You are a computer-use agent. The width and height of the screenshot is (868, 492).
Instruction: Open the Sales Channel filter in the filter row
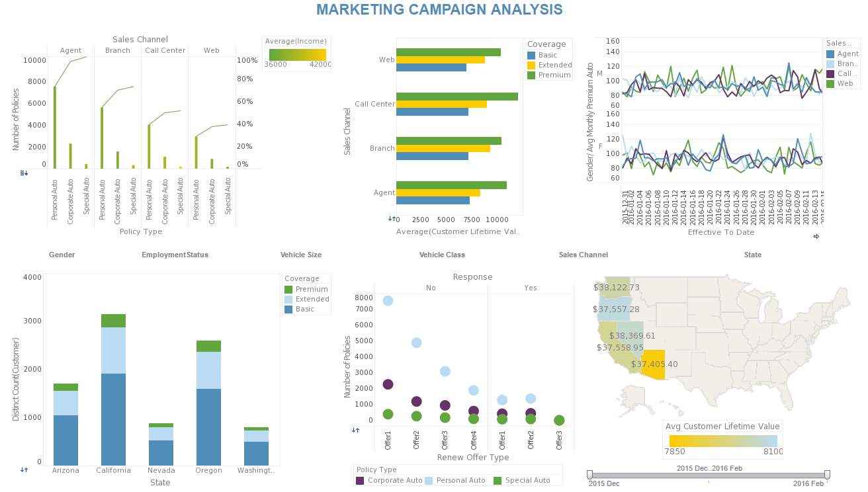point(584,255)
